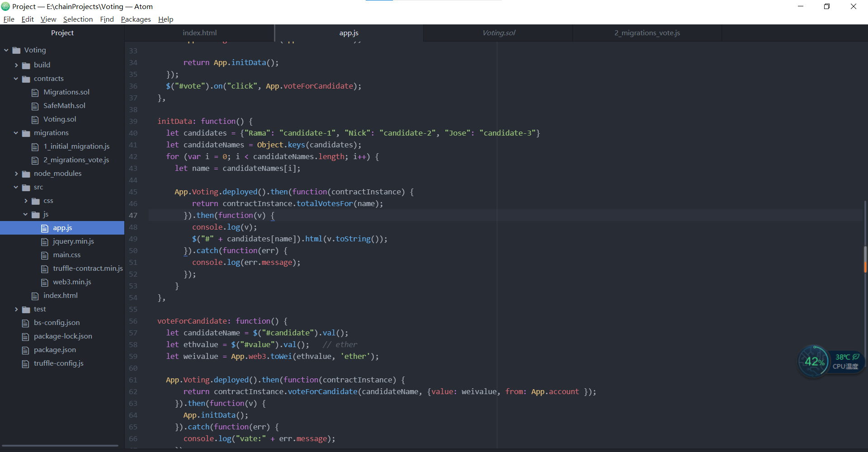The image size is (868, 452).
Task: Collapse the Voting root folder chevron
Action: click(6, 50)
